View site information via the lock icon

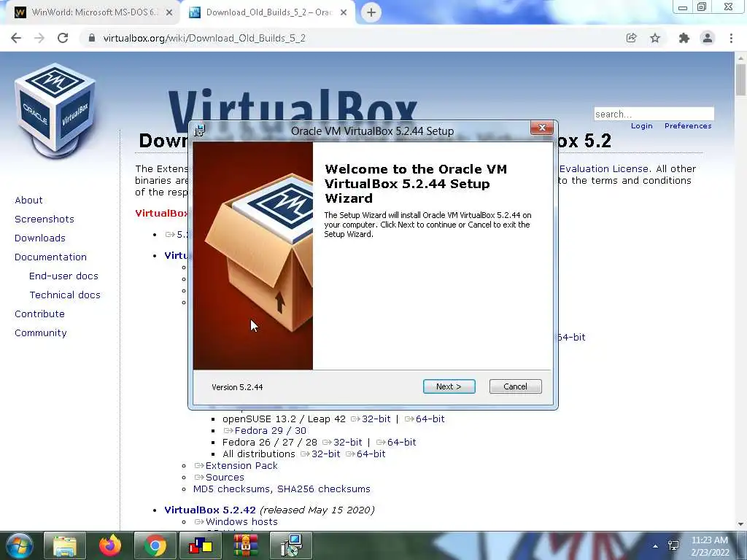(92, 38)
